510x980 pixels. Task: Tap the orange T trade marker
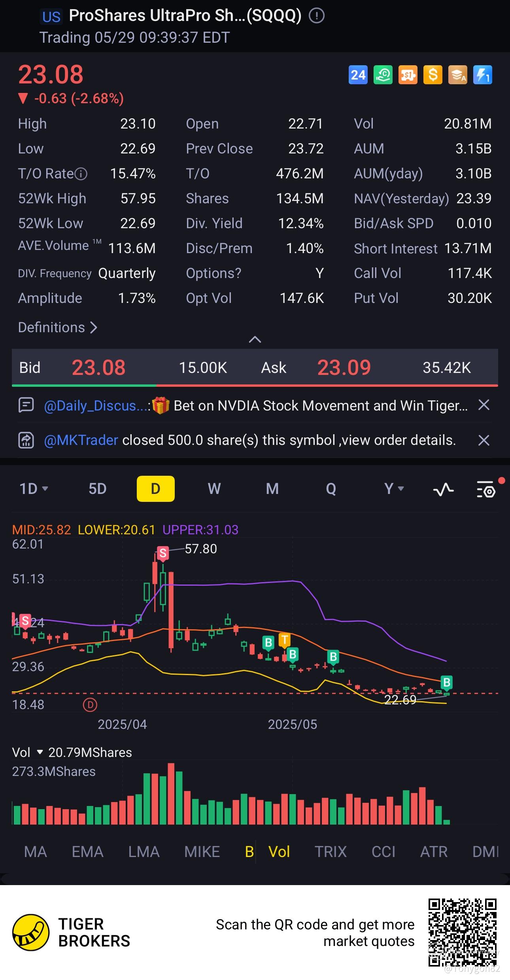click(284, 640)
